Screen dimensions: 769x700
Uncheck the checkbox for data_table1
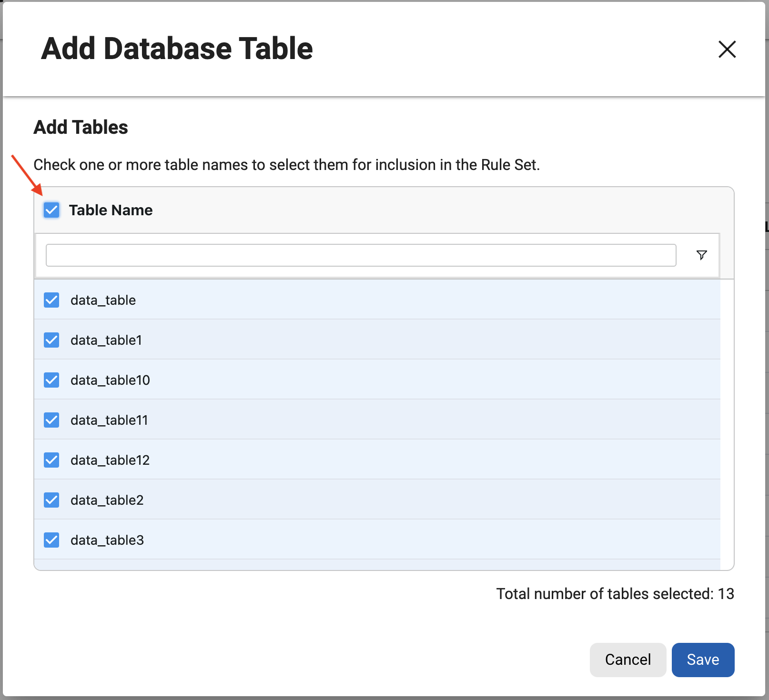coord(51,340)
